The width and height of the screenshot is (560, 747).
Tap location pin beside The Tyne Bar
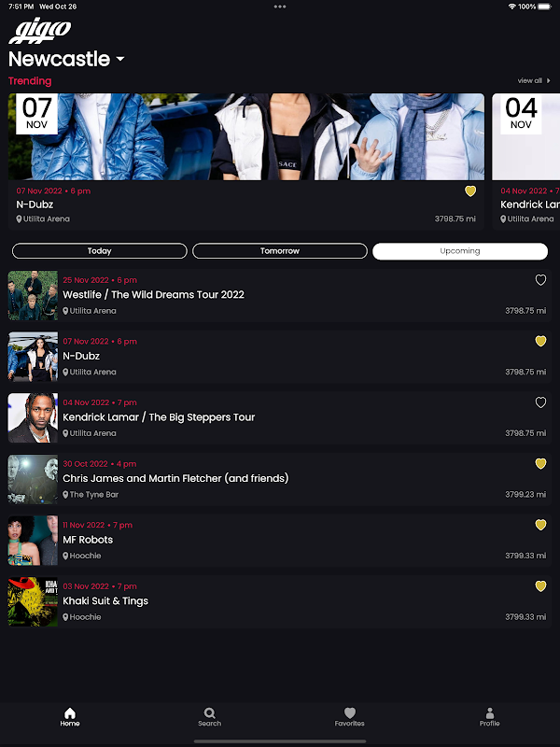pyautogui.click(x=65, y=495)
